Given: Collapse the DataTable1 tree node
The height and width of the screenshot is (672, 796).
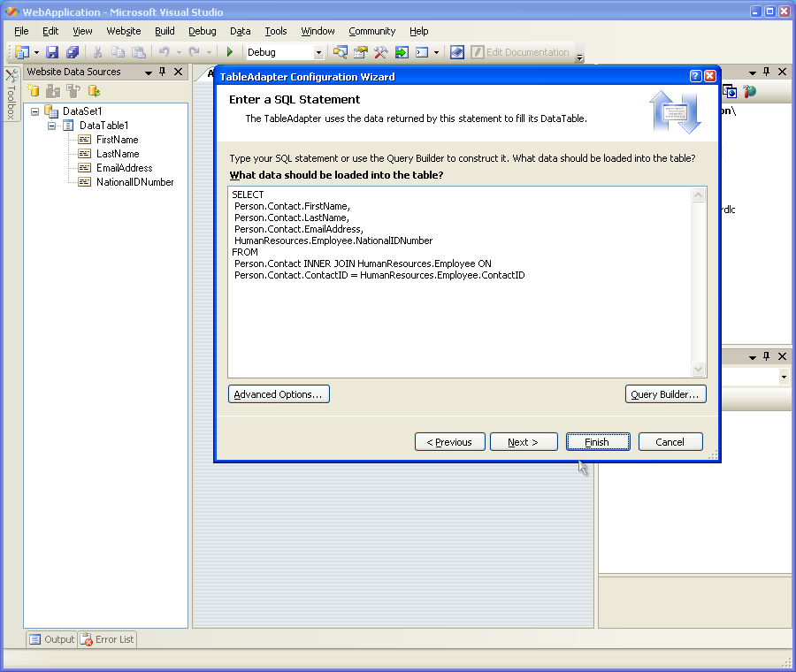Looking at the screenshot, I should [52, 126].
